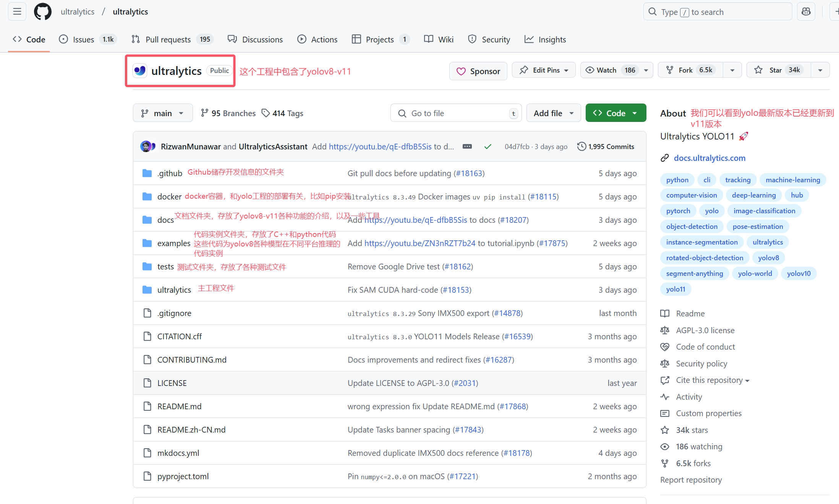The image size is (839, 504).
Task: Open the Readme book icon in About
Action: click(665, 314)
